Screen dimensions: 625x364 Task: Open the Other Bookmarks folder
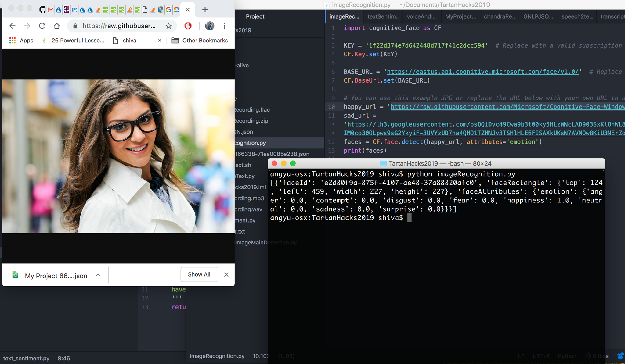click(200, 41)
